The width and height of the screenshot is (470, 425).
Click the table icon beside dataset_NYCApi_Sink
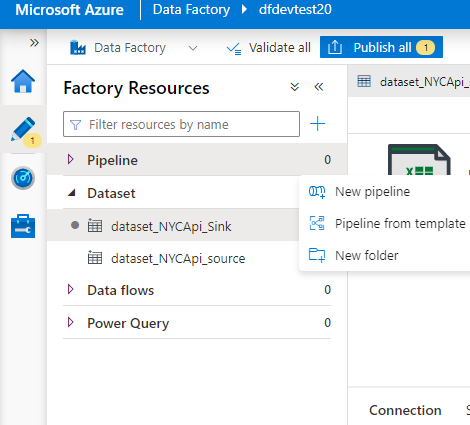click(x=95, y=226)
